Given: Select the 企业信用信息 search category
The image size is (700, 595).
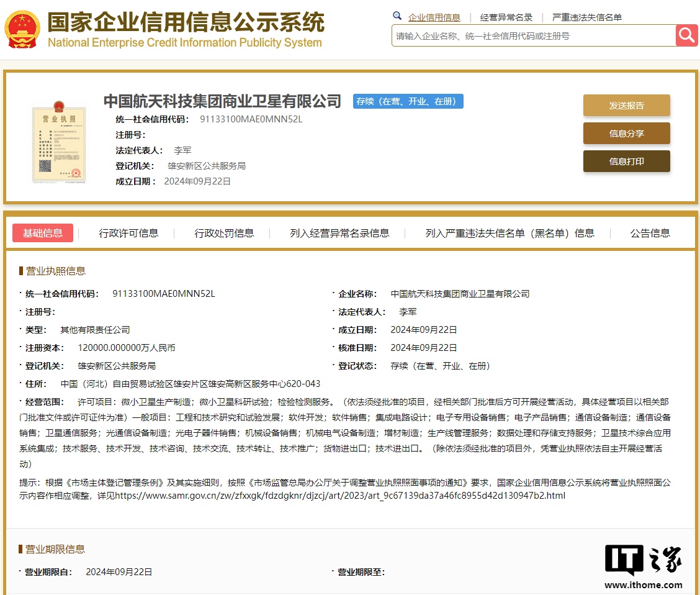Looking at the screenshot, I should click(434, 17).
